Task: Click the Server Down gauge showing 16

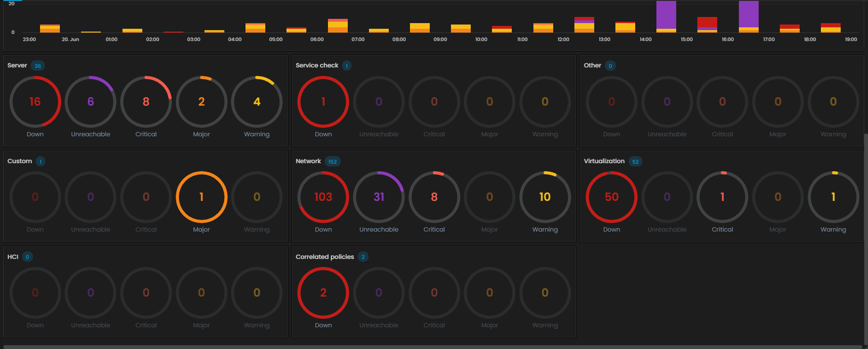Action: pyautogui.click(x=35, y=102)
